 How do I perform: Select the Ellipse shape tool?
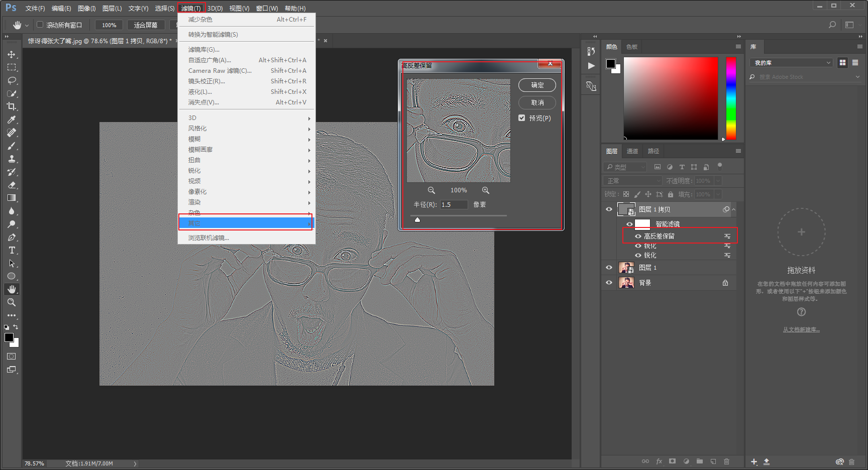pyautogui.click(x=11, y=276)
